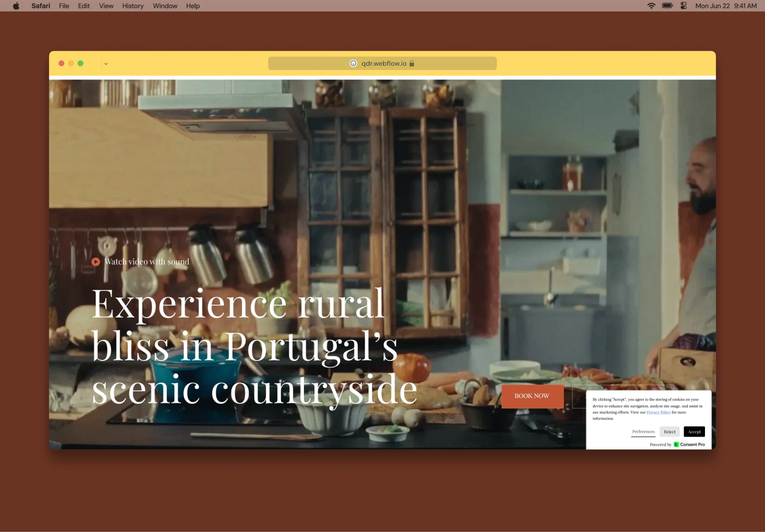
Task: Click 'Watch video with sound' text
Action: [147, 262]
